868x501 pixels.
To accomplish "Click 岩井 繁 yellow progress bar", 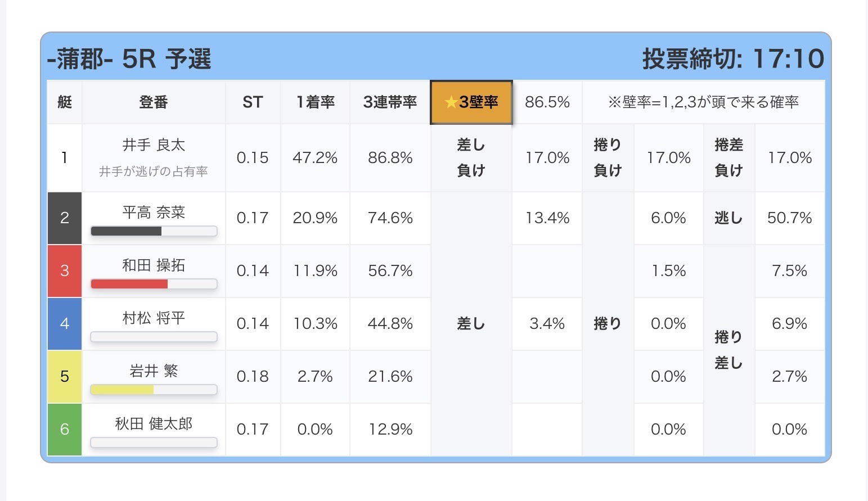I will click(x=154, y=390).
